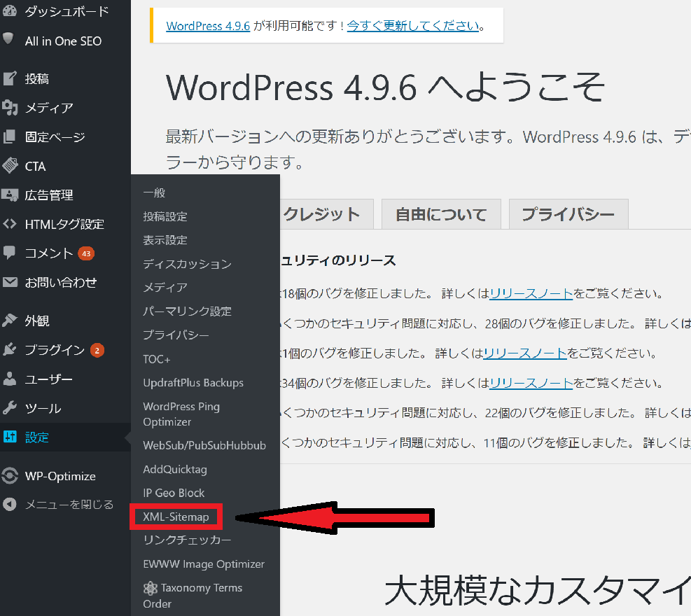
Task: Click the Comments (コメント) bubble icon
Action: click(x=10, y=253)
